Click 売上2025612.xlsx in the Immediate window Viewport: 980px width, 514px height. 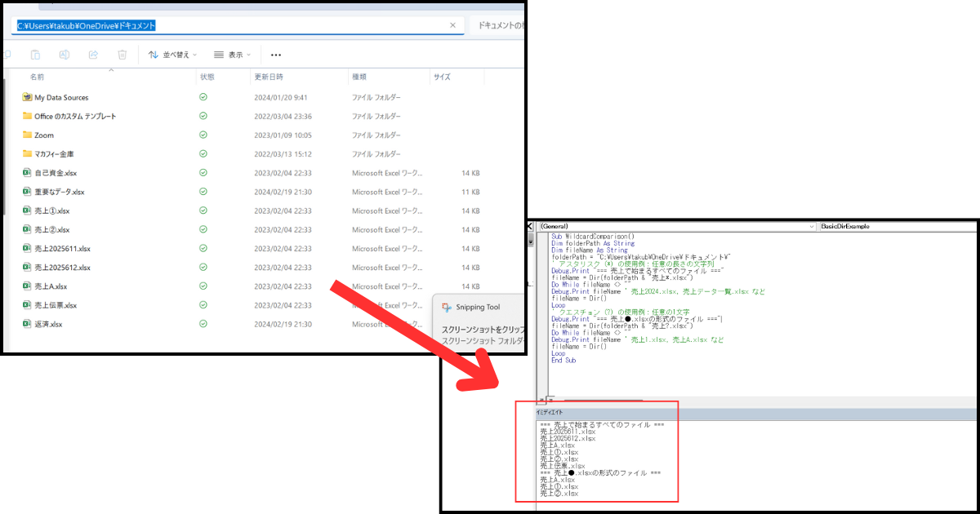click(568, 439)
